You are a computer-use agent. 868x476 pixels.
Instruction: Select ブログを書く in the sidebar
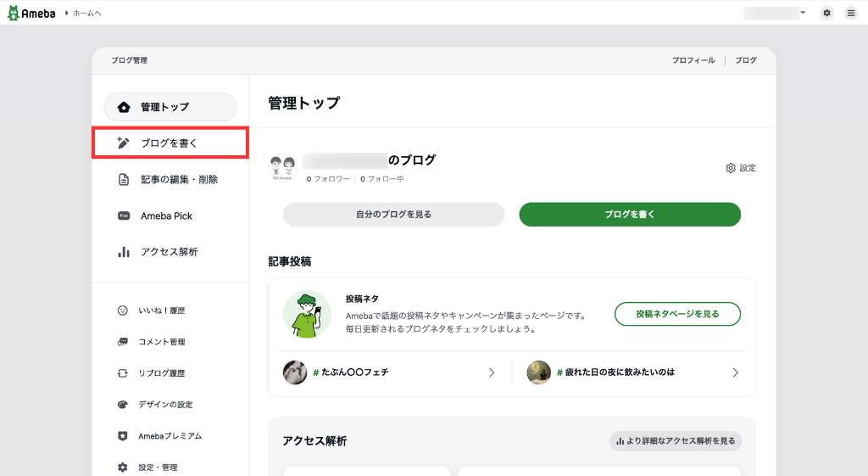pos(170,143)
